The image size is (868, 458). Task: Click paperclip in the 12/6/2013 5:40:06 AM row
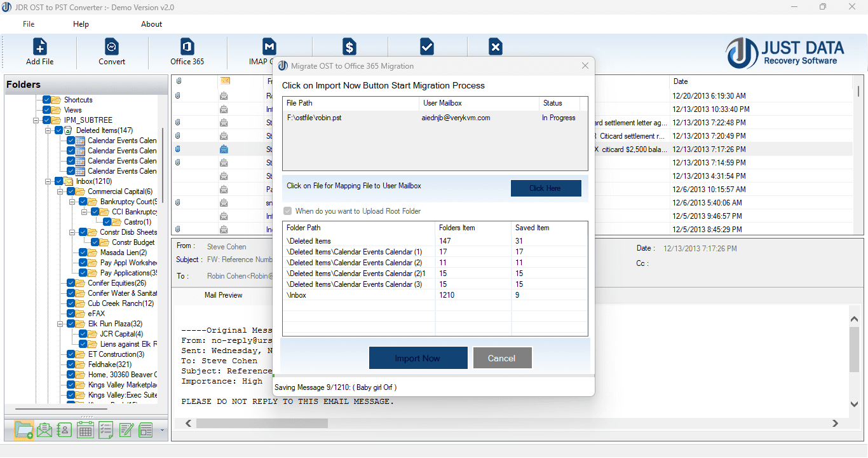pos(179,202)
